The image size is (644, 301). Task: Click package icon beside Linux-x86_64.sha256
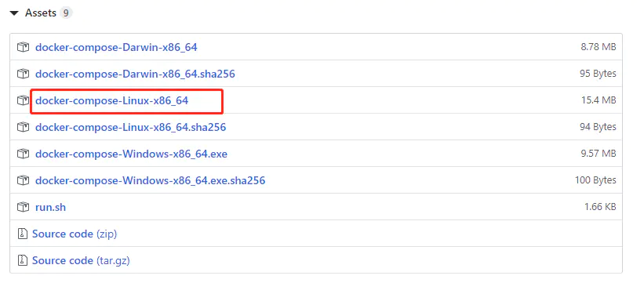click(x=23, y=127)
